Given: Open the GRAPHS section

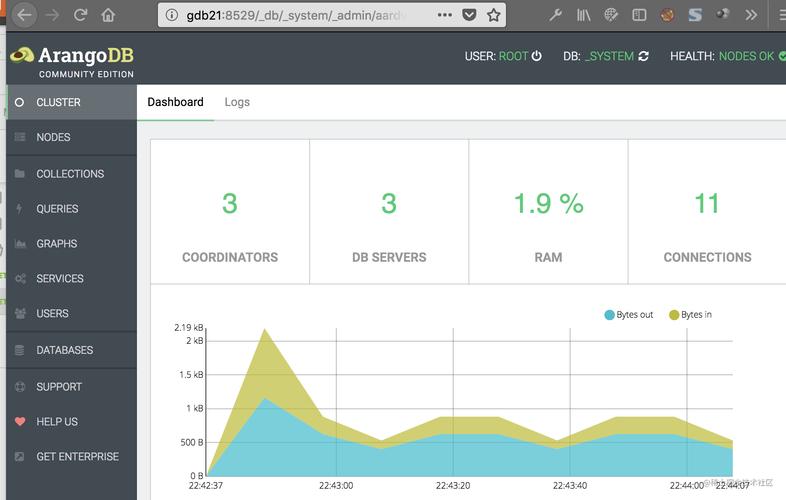Looking at the screenshot, I should (x=71, y=244).
